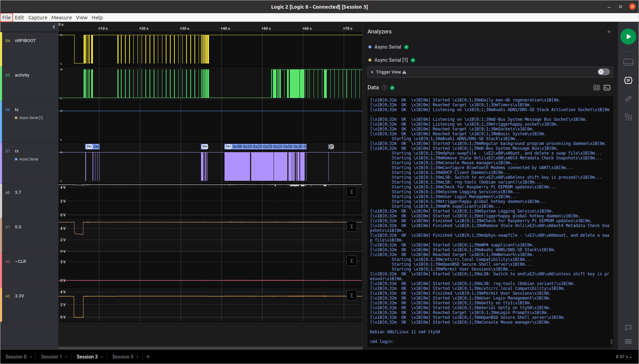Open the feedback chat icon in sidebar
Screen dimensions: 639x364
point(628,327)
